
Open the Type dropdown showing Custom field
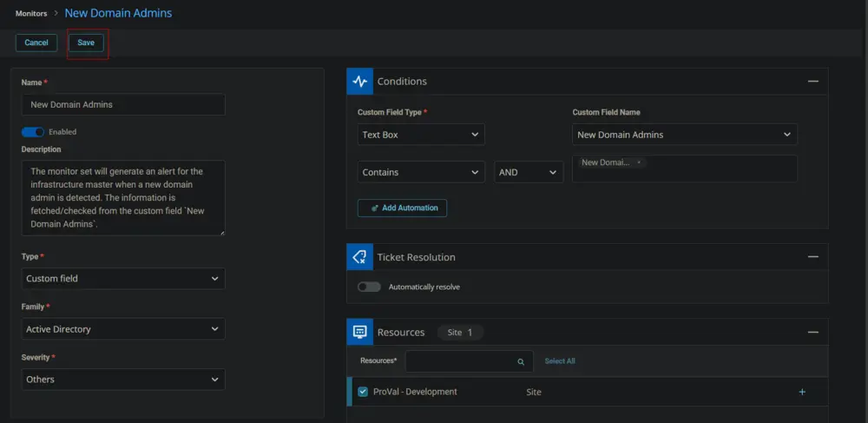123,279
